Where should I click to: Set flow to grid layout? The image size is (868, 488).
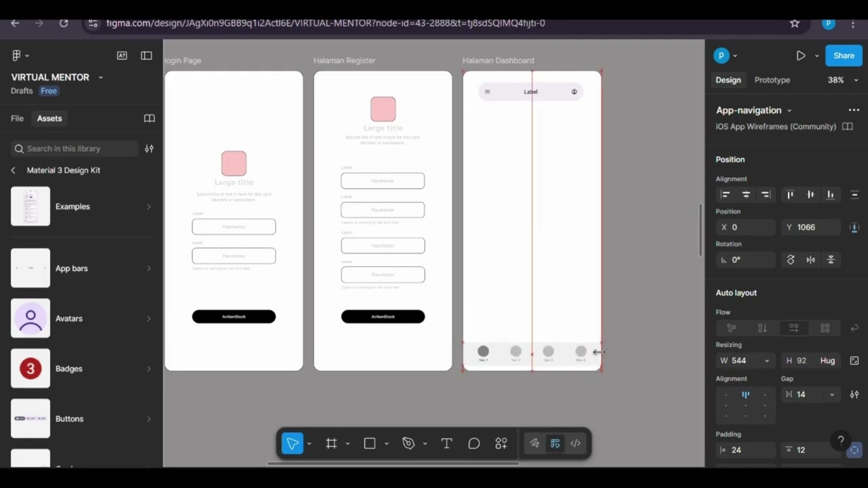pos(825,328)
